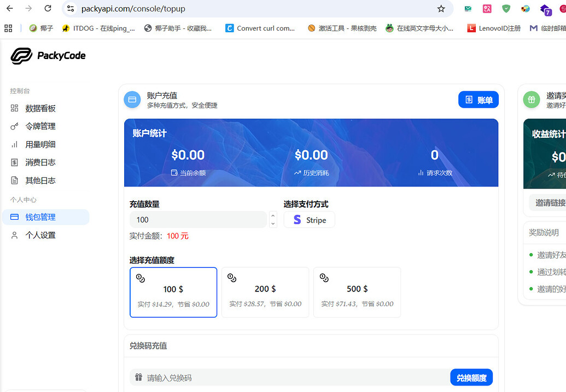566x392 pixels.
Task: Open 椰子 bookmark
Action: coord(41,28)
